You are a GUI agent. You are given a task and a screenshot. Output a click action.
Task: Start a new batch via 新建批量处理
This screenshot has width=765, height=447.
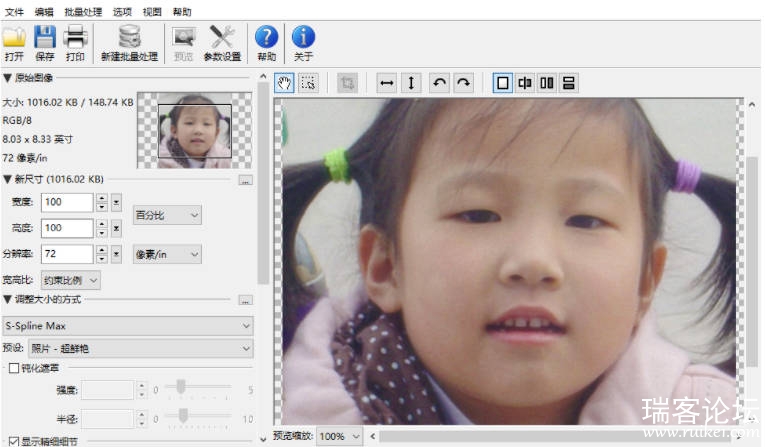129,43
